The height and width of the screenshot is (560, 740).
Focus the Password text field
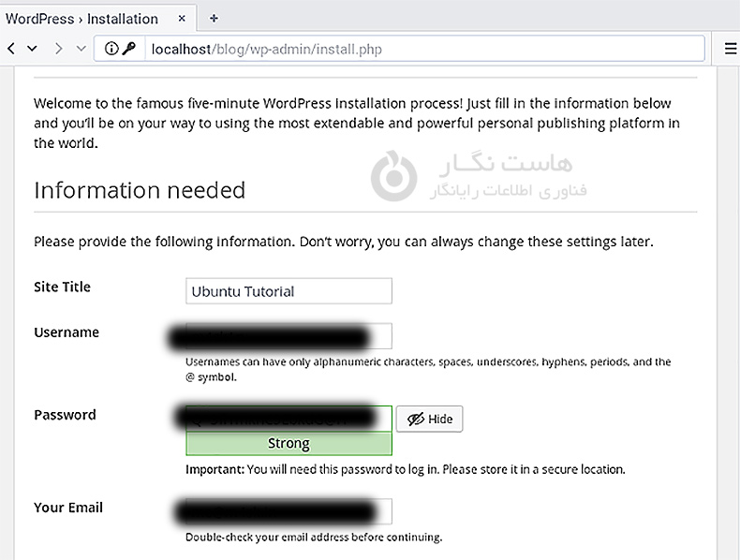[x=289, y=419]
